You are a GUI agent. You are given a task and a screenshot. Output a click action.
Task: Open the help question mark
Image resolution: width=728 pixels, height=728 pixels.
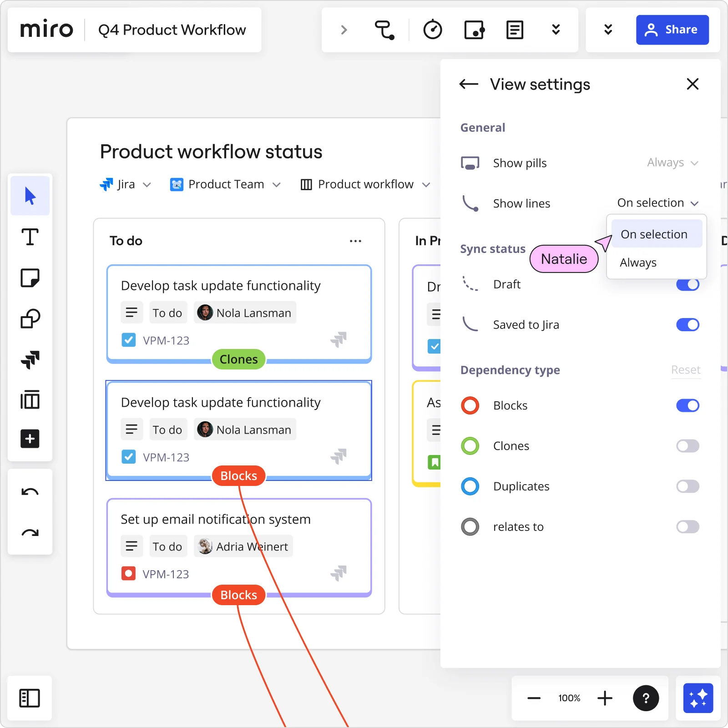pyautogui.click(x=646, y=698)
